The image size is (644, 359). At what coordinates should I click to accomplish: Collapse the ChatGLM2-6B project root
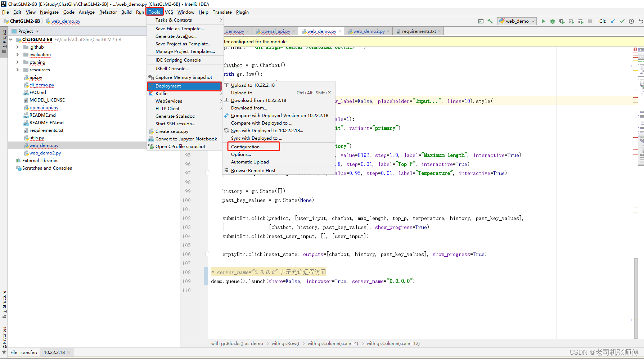click(11, 40)
